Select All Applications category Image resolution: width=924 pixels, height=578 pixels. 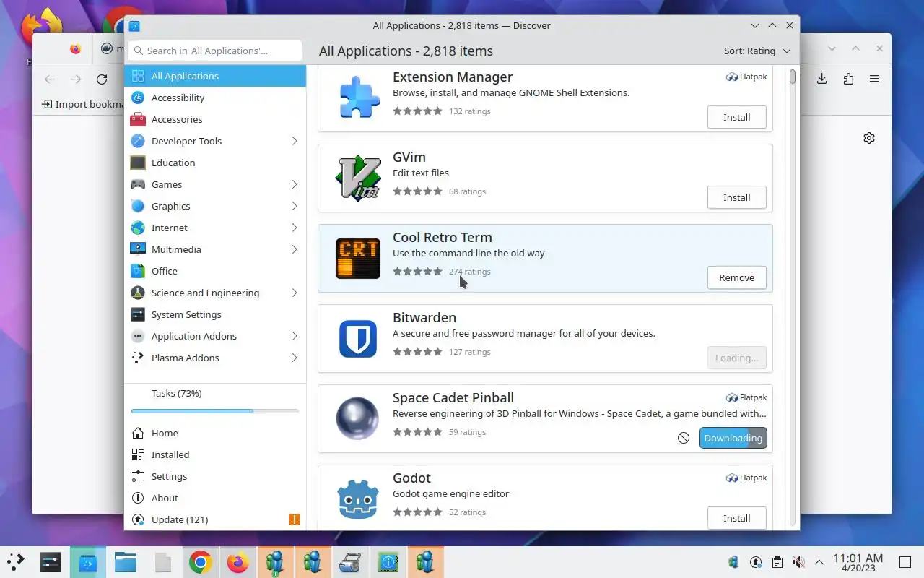215,76
